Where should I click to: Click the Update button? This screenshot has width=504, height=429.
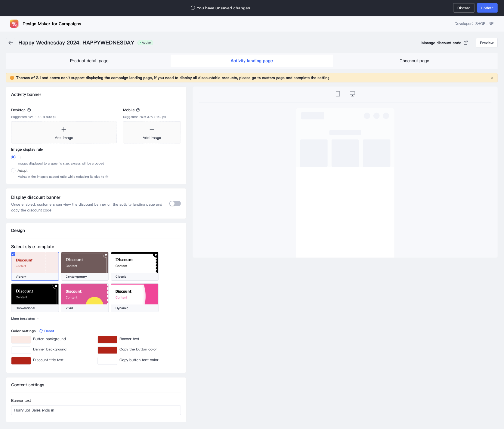pos(487,8)
